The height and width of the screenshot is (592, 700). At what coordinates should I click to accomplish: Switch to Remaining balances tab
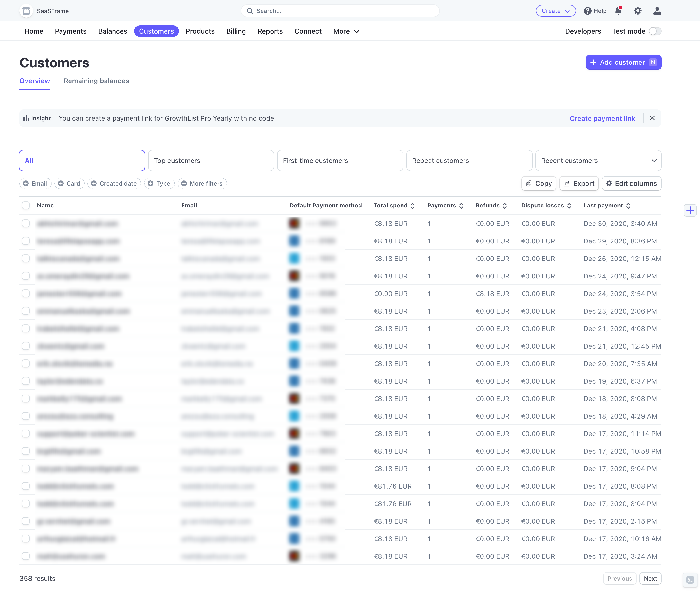click(x=96, y=81)
